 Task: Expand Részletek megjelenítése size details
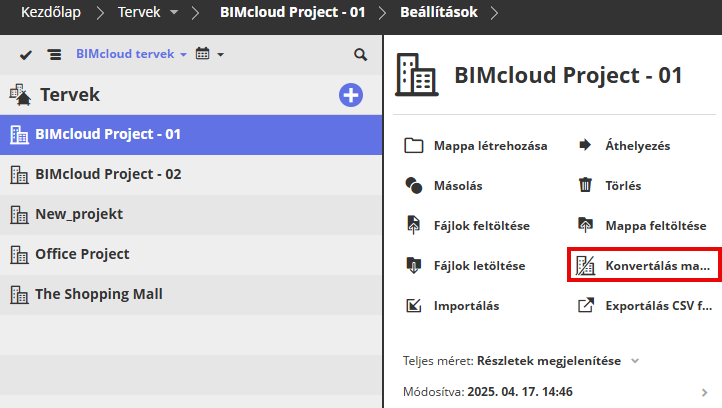tap(558, 360)
